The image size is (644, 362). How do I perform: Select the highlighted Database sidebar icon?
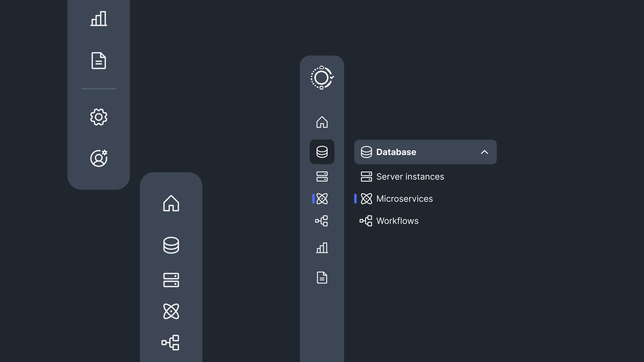[322, 152]
